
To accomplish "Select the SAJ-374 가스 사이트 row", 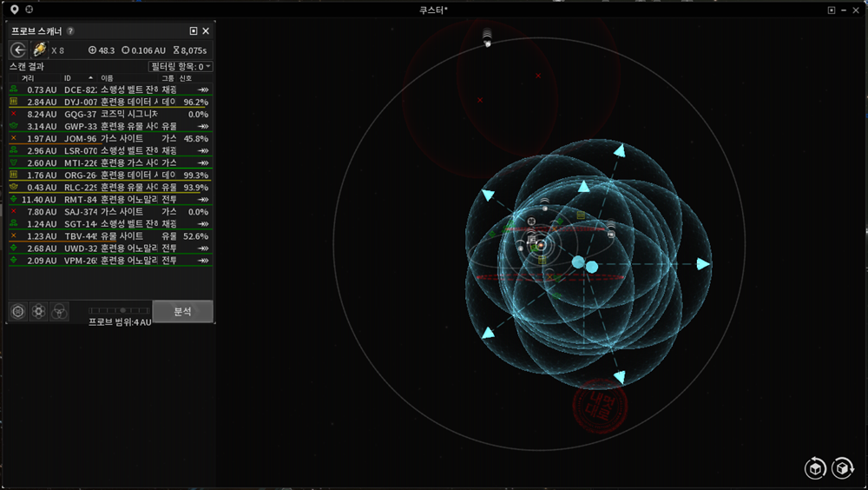I will point(111,212).
